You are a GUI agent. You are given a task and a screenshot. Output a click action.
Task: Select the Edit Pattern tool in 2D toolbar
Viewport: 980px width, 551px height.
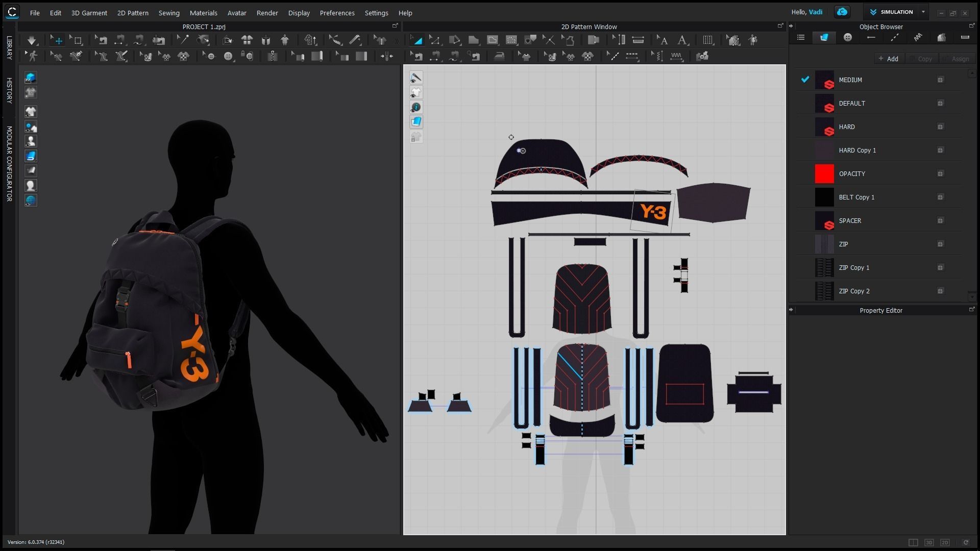(434, 40)
